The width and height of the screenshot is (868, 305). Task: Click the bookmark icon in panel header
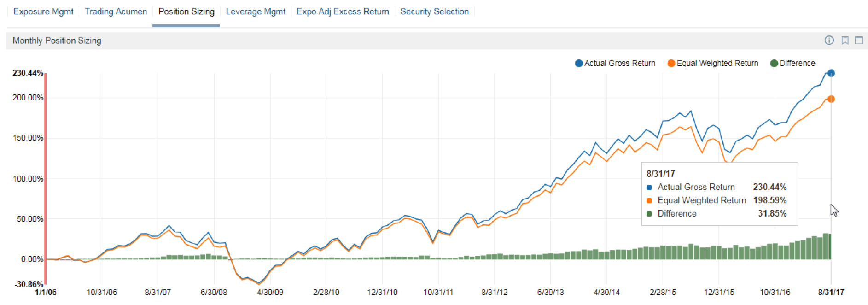[845, 41]
